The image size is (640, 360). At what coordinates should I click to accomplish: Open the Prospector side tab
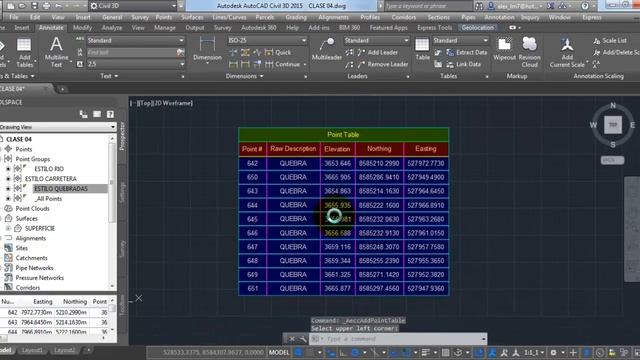tap(122, 137)
